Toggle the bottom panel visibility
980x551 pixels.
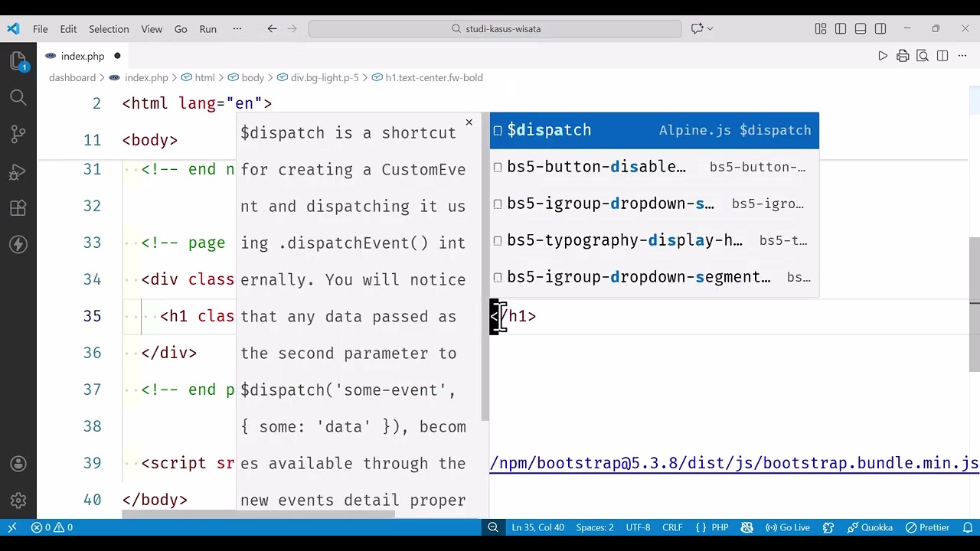point(861,28)
